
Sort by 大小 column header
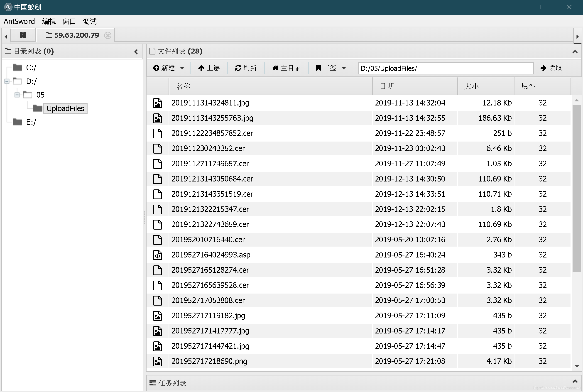coord(486,86)
